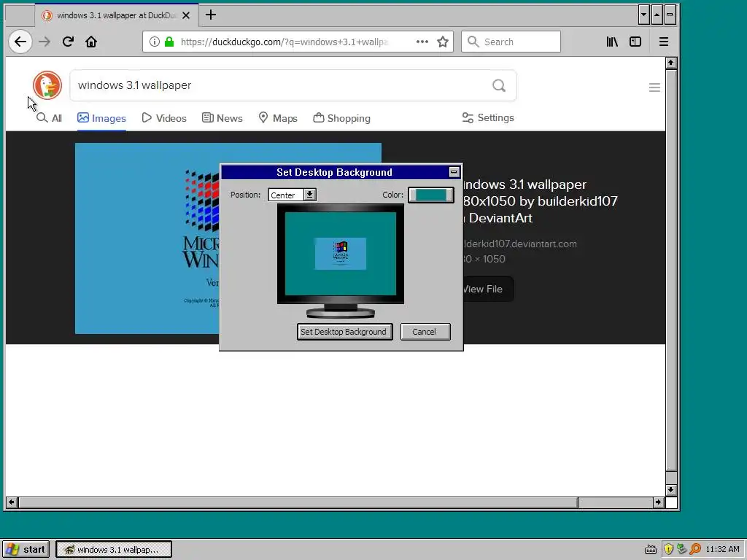Image resolution: width=747 pixels, height=560 pixels.
Task: Switch to the All results tab
Action: (x=49, y=118)
